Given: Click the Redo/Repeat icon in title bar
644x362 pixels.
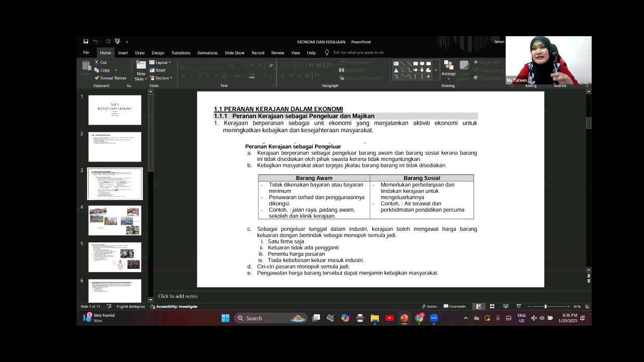Looking at the screenshot, I should click(x=108, y=42).
